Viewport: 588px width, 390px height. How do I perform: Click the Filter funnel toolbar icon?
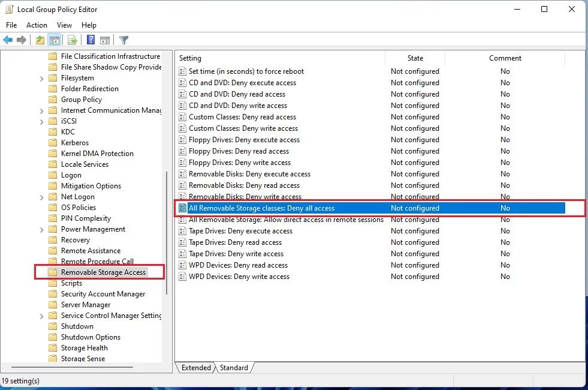[x=123, y=40]
